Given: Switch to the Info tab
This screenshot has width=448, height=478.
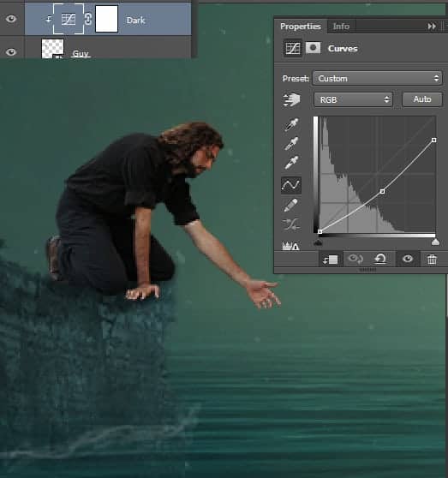Looking at the screenshot, I should (341, 27).
